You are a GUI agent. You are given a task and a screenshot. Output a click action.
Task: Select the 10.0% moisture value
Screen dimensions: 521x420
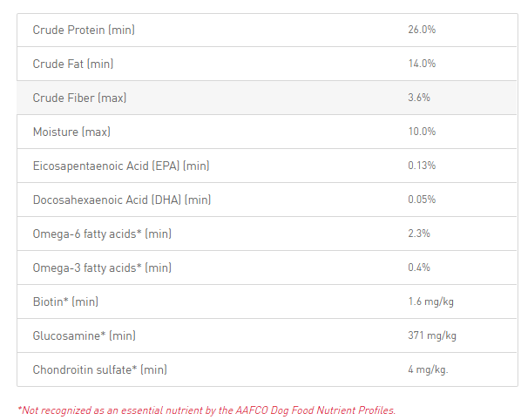pos(422,132)
